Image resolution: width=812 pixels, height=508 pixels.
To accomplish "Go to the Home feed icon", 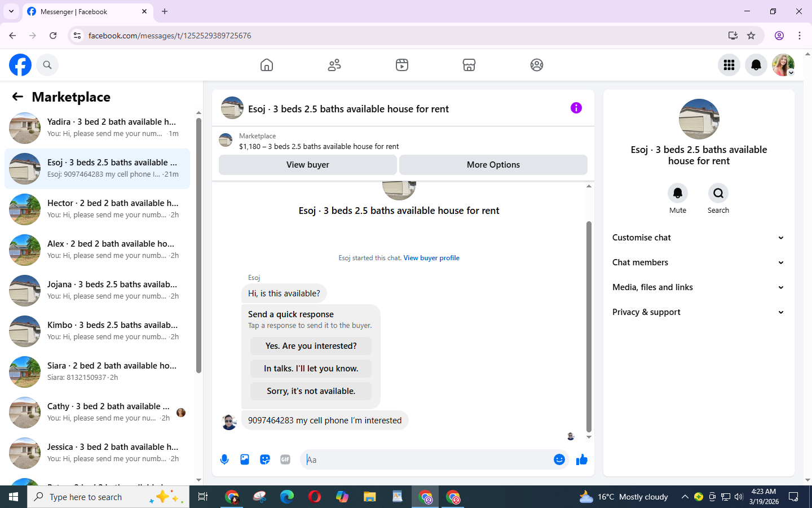I will pyautogui.click(x=267, y=65).
